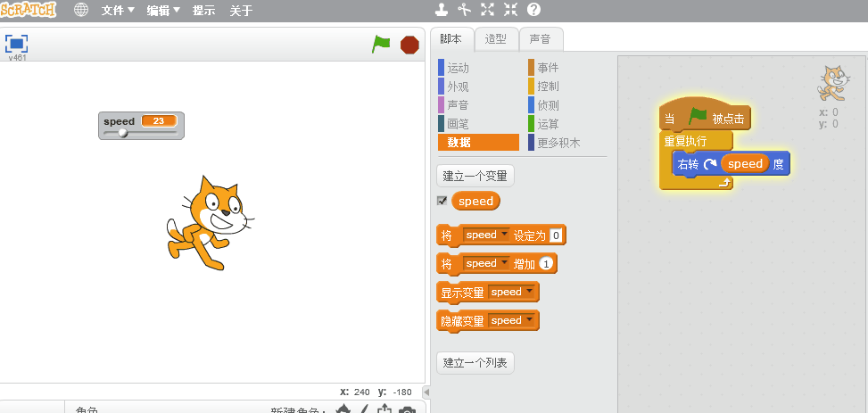Open the 编辑 menu
The width and height of the screenshot is (868, 413).
click(x=163, y=10)
